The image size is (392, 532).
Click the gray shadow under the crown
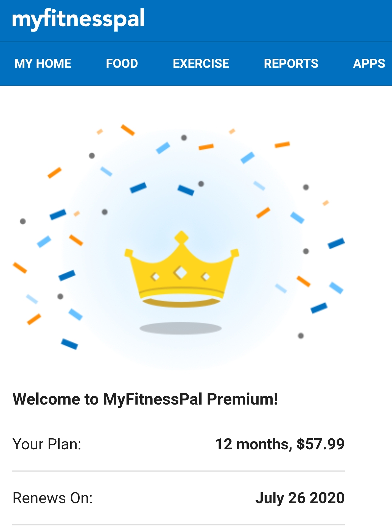click(x=181, y=328)
